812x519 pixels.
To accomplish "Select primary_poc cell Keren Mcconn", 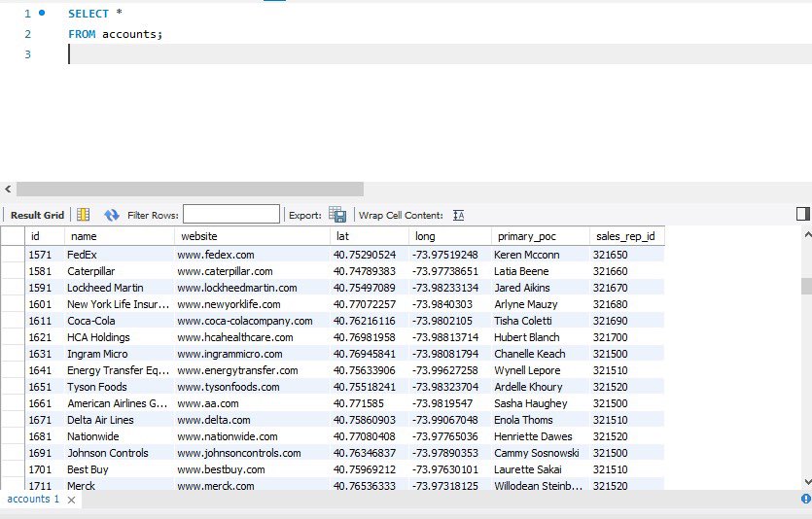I will pyautogui.click(x=541, y=255).
